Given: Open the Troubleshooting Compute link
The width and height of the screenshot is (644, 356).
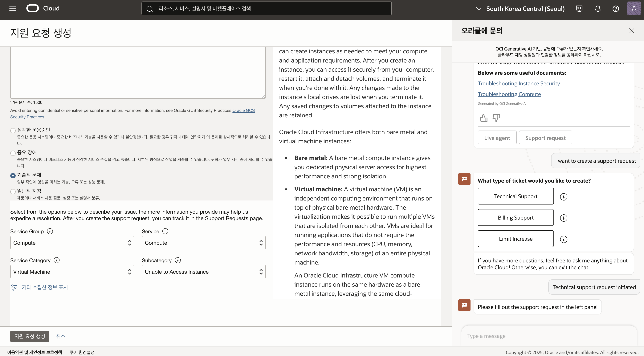Looking at the screenshot, I should click(509, 94).
